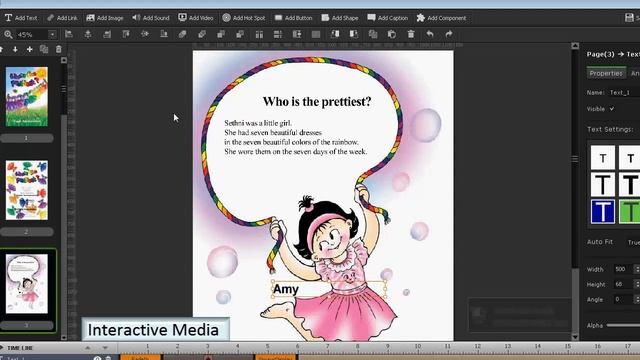
Task: Click the zoom magnifier icon
Action: tap(8, 35)
